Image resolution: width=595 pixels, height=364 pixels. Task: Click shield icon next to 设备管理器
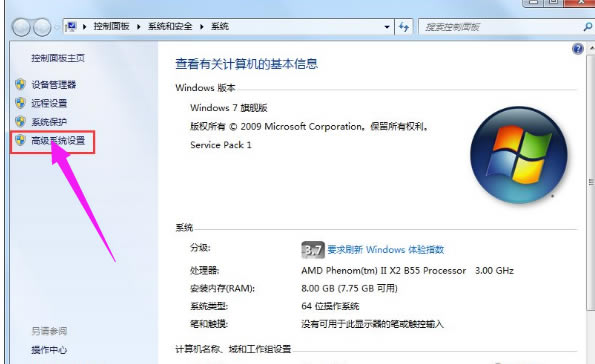coord(20,84)
